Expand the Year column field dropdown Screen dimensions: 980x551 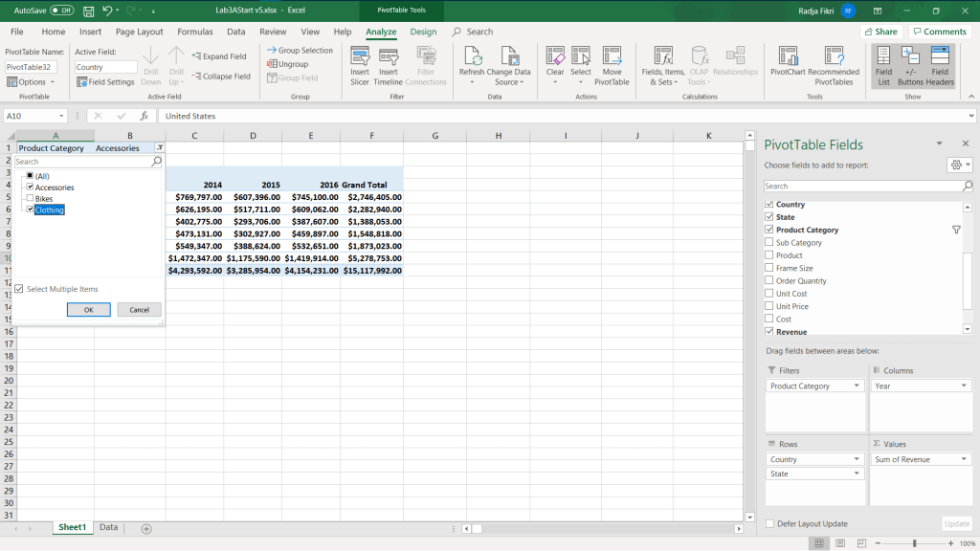tap(964, 386)
